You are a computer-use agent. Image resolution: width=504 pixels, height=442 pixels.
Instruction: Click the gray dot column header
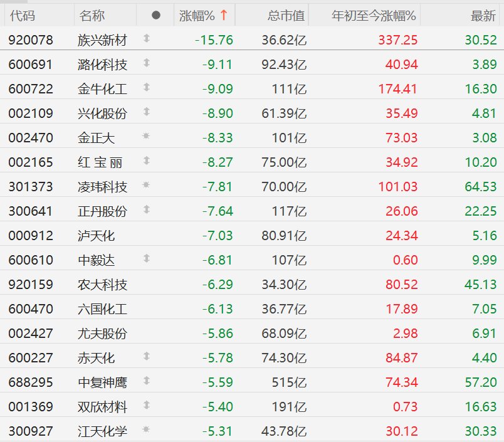(156, 15)
